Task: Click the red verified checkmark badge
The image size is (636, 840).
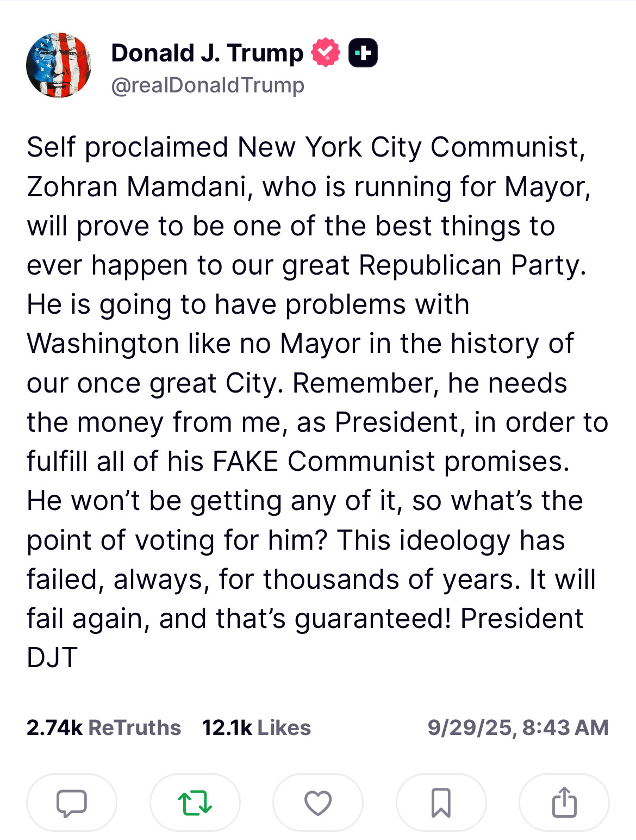Action: click(325, 53)
